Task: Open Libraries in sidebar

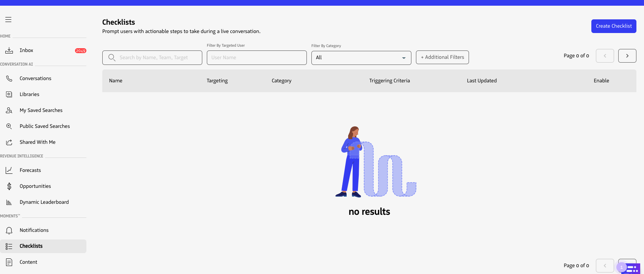Action: 30,94
